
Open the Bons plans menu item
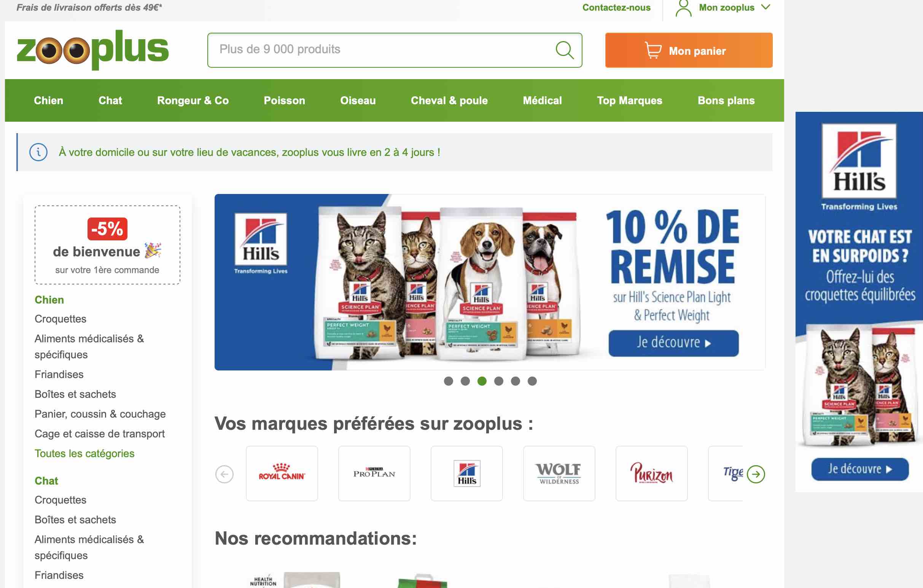(x=726, y=100)
